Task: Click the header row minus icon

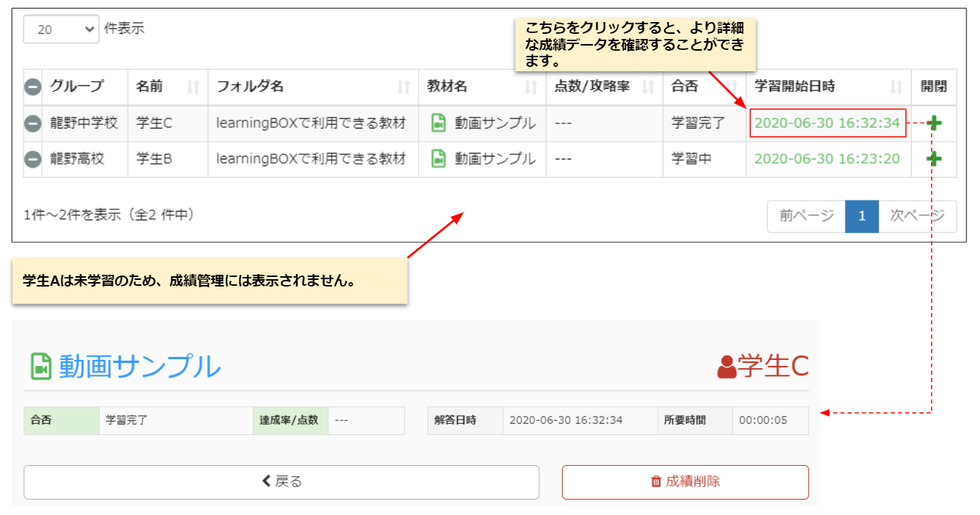Action: [32, 87]
